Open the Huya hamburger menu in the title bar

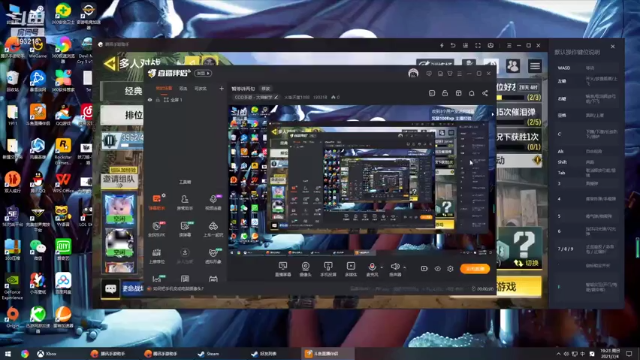point(460,74)
